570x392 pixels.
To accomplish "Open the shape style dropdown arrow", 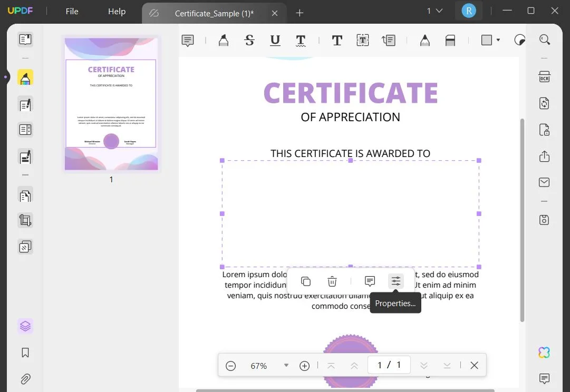I will point(497,40).
